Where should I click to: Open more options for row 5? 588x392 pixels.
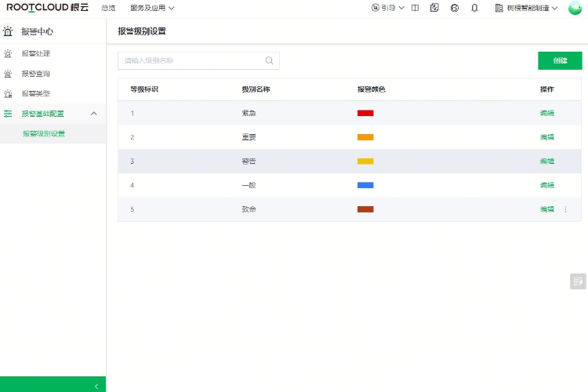(566, 209)
